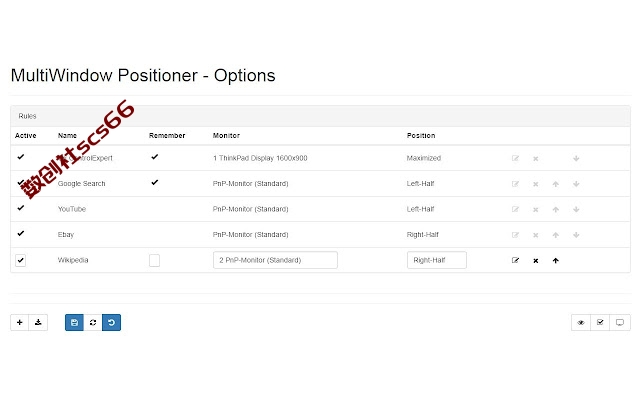Click the eye icon button
Image resolution: width=640 pixels, height=400 pixels.
click(x=581, y=322)
